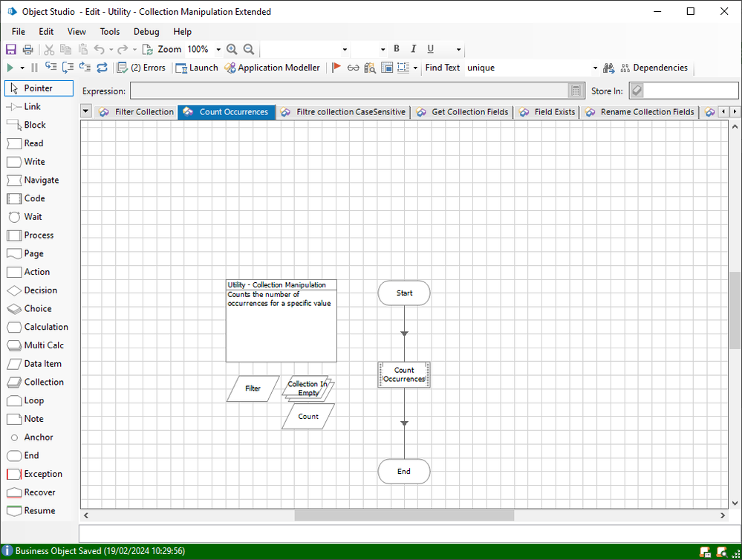
Task: Switch to Filter Collection page tab
Action: tap(136, 111)
